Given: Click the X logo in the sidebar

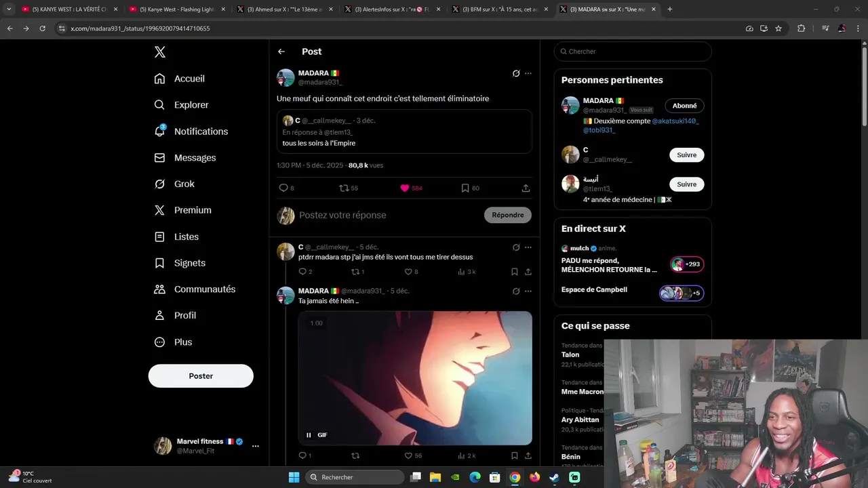Looking at the screenshot, I should pos(160,52).
